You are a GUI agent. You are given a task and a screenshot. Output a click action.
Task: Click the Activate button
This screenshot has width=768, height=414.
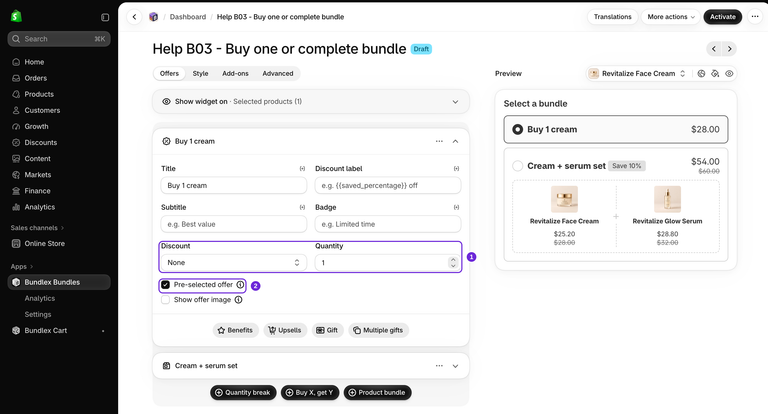point(722,17)
